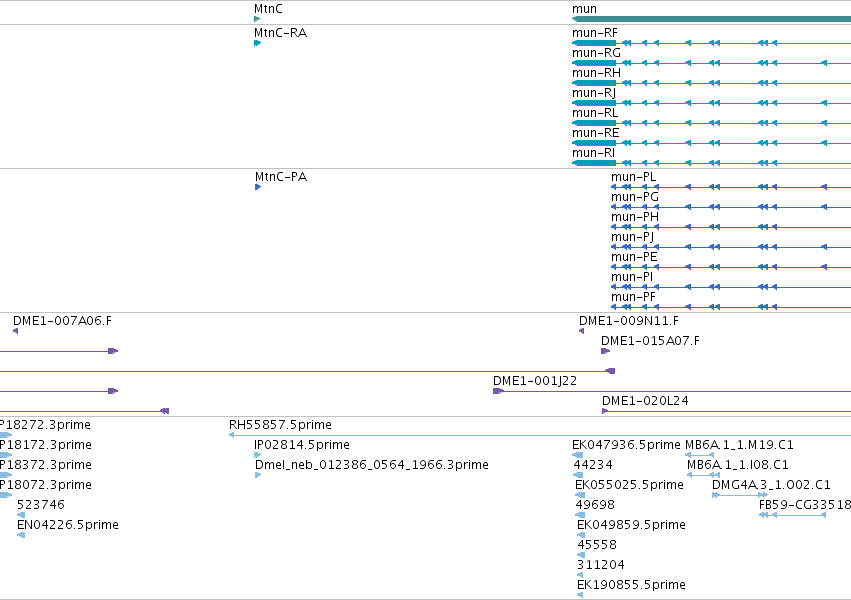Click the IP02814.5prime EST label
Image resolution: width=851 pixels, height=600 pixels.
[302, 445]
